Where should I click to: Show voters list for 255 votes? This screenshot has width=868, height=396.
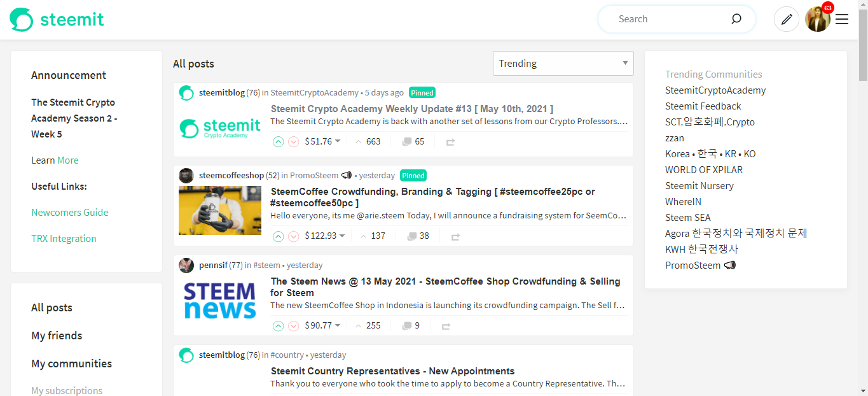click(368, 325)
